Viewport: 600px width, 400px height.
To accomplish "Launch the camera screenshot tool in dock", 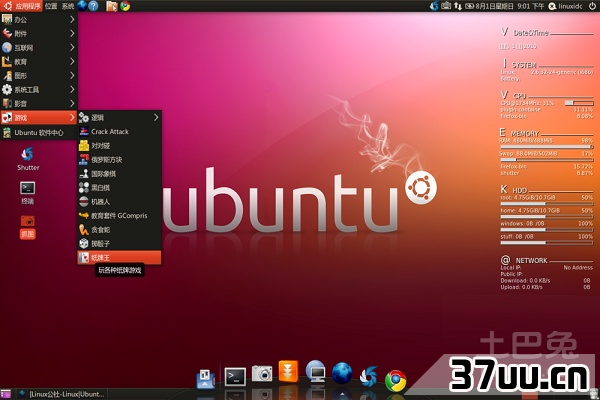I will click(262, 373).
